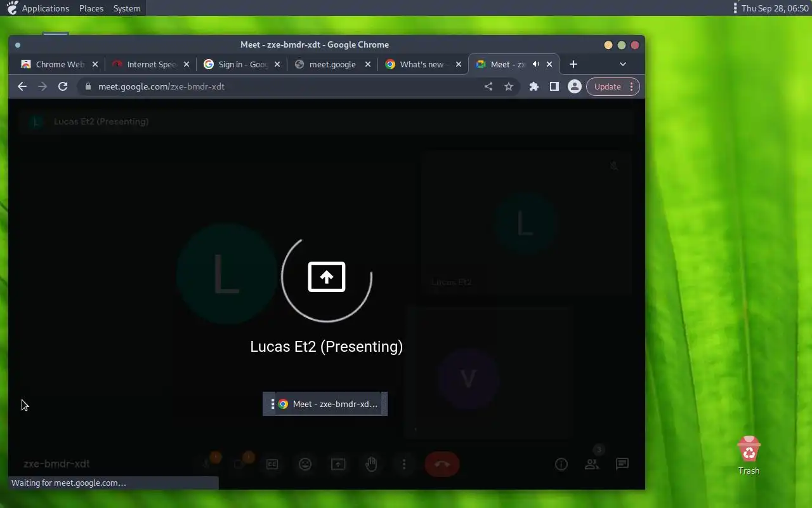The height and width of the screenshot is (508, 812).
Task: Reload the Meet page
Action: [x=63, y=86]
